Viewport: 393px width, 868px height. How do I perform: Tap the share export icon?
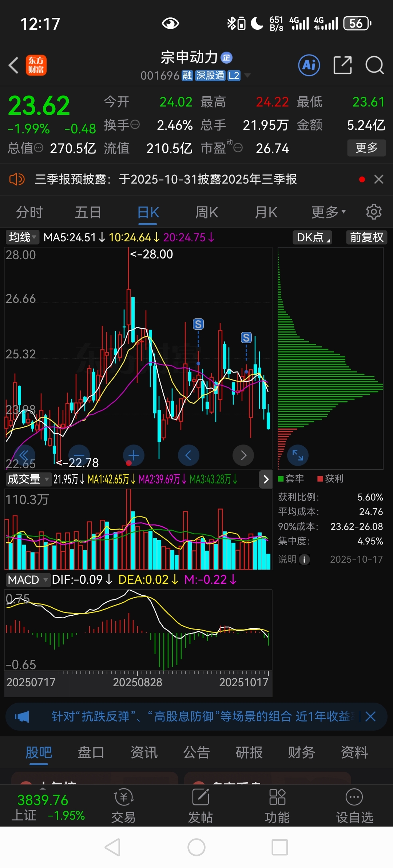click(342, 65)
